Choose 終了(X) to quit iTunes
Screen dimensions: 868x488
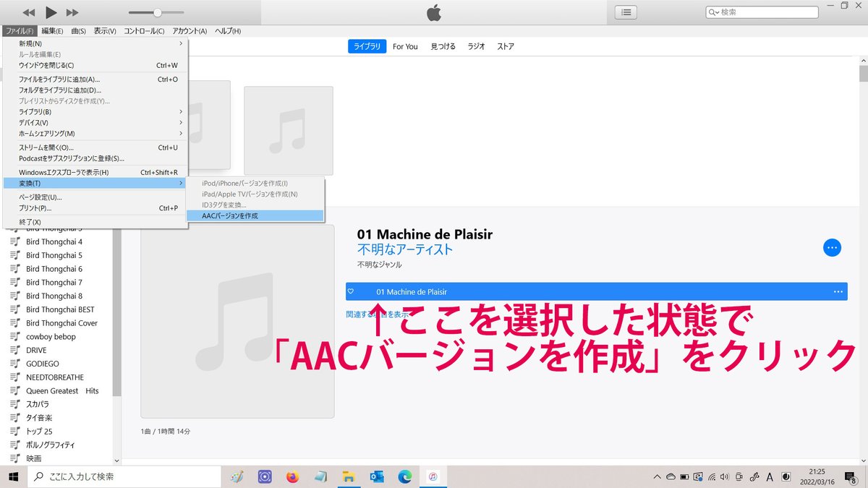(95, 221)
